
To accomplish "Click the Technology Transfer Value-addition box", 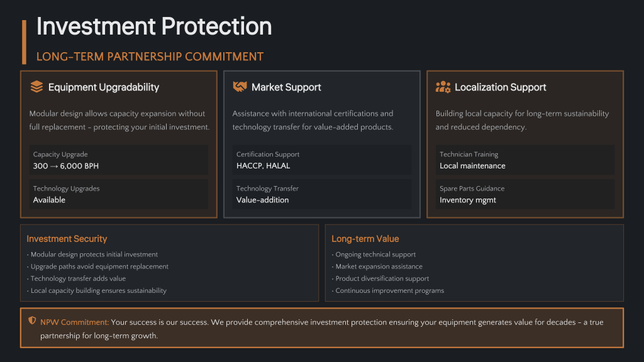I will [x=322, y=194].
